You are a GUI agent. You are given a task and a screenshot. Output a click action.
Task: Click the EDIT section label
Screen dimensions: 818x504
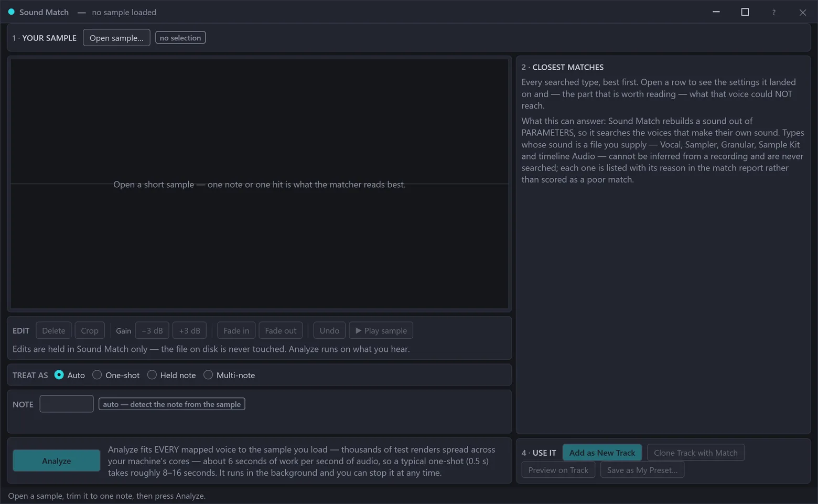[x=21, y=330]
